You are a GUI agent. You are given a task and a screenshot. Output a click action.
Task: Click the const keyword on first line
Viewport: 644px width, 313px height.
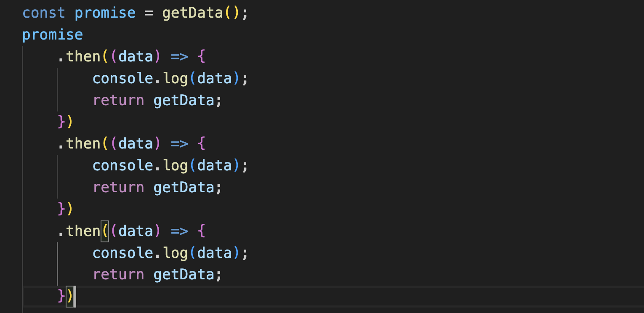[44, 13]
